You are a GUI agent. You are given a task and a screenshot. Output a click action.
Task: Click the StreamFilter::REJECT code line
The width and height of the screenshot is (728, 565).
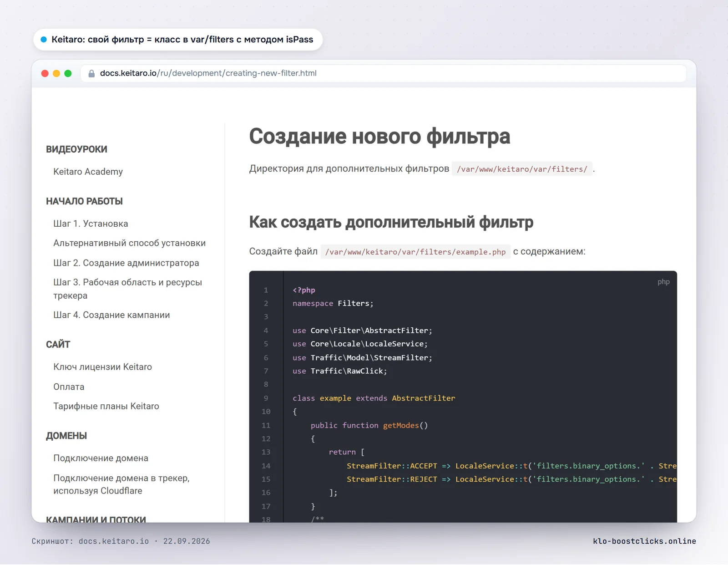511,479
